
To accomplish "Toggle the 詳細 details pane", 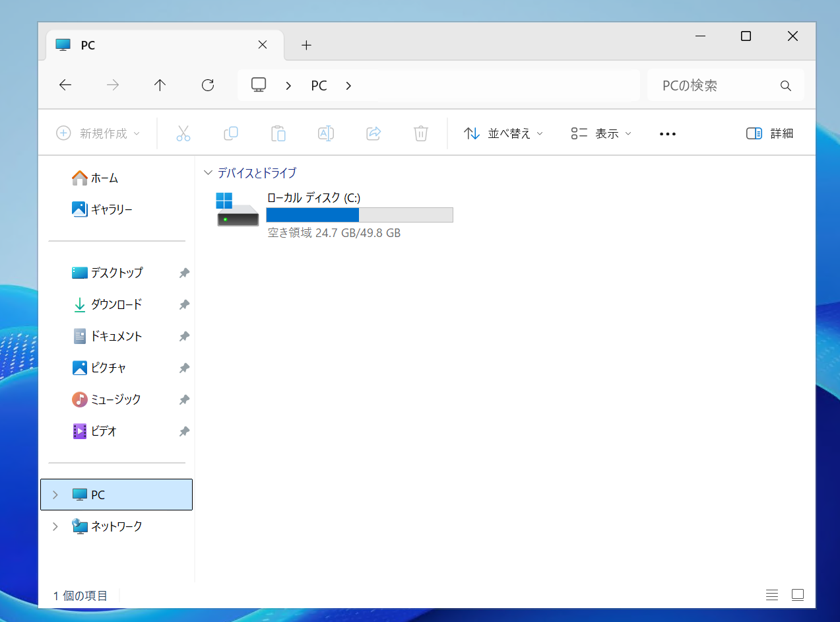I will [x=769, y=133].
